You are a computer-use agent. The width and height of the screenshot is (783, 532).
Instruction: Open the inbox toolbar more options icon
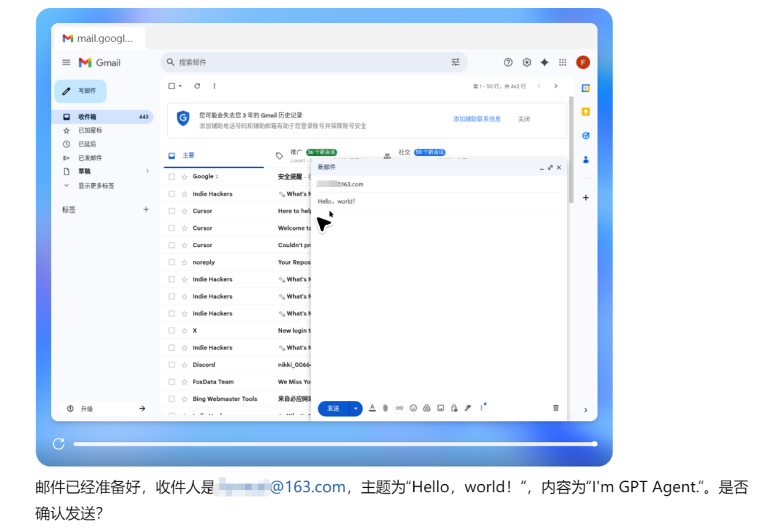click(214, 86)
